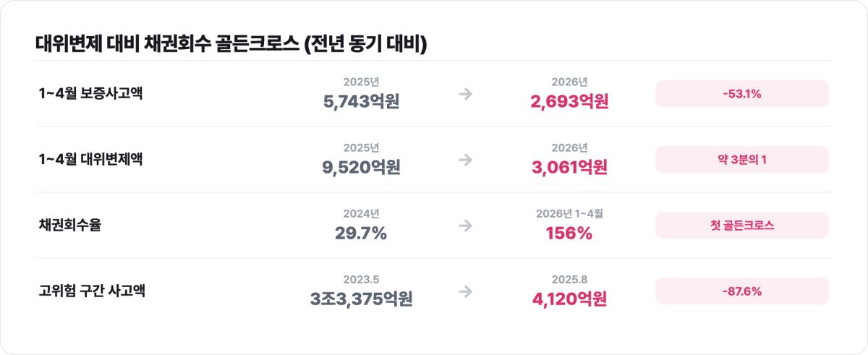Screen dimensions: 868x355
Task: Click the 2,693억원 red value
Action: click(569, 101)
